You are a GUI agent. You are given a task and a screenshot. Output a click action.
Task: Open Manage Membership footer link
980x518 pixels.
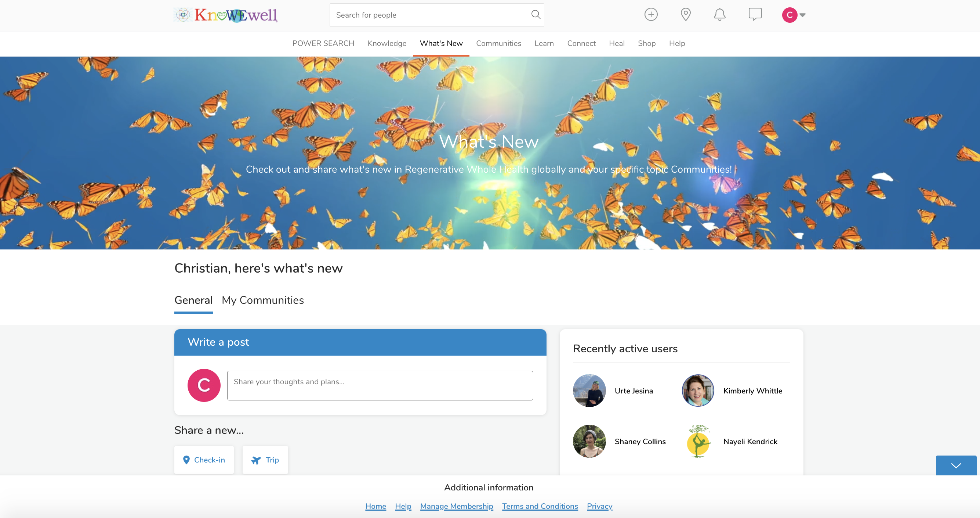tap(457, 506)
